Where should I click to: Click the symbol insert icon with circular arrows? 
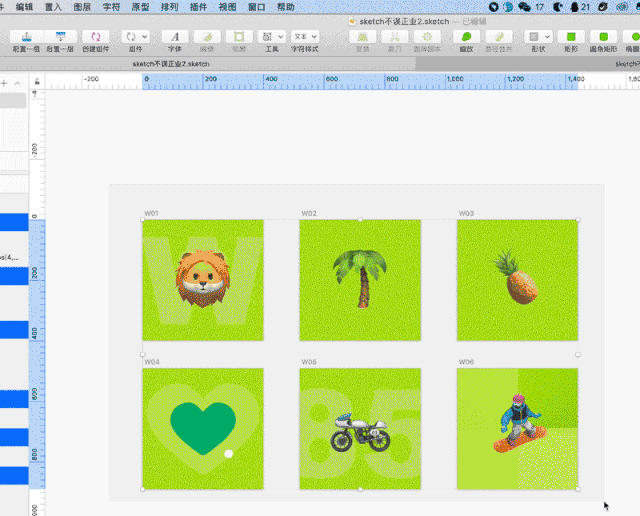click(131, 37)
